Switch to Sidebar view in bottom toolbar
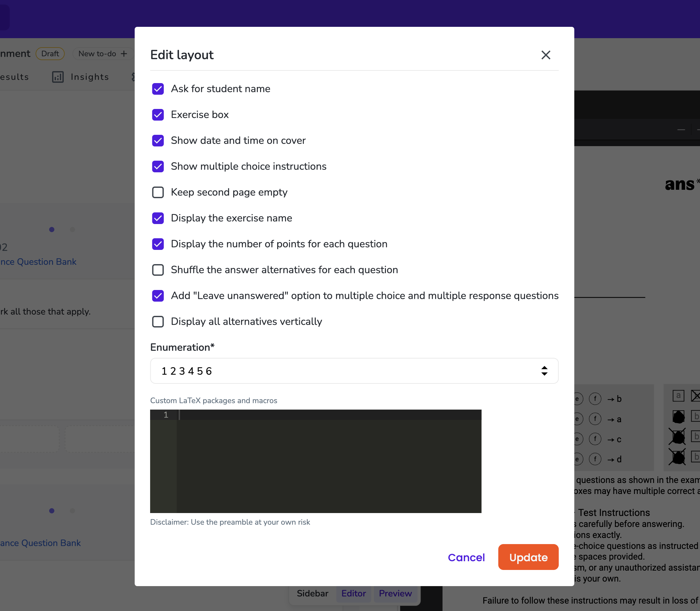The width and height of the screenshot is (700, 611). pos(312,594)
